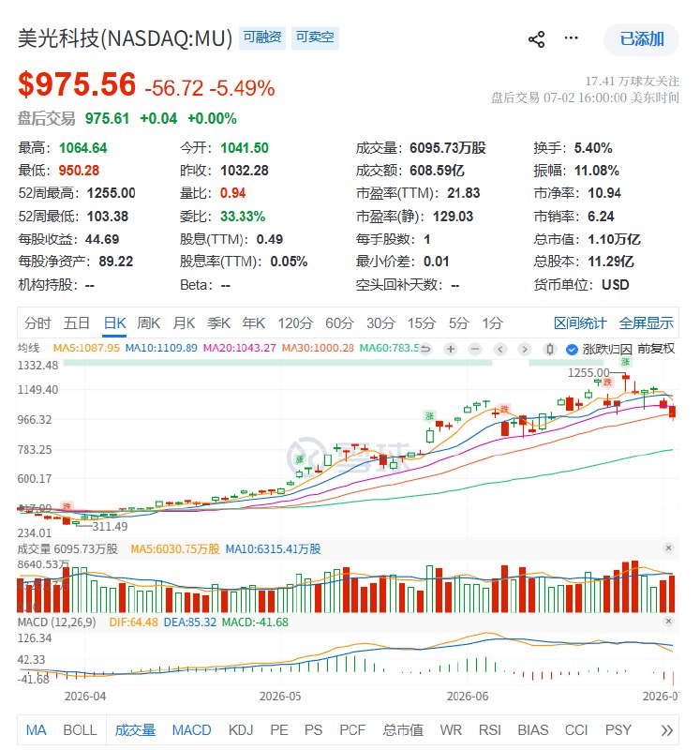
Task: Enable the PCF indicator
Action: [x=352, y=730]
